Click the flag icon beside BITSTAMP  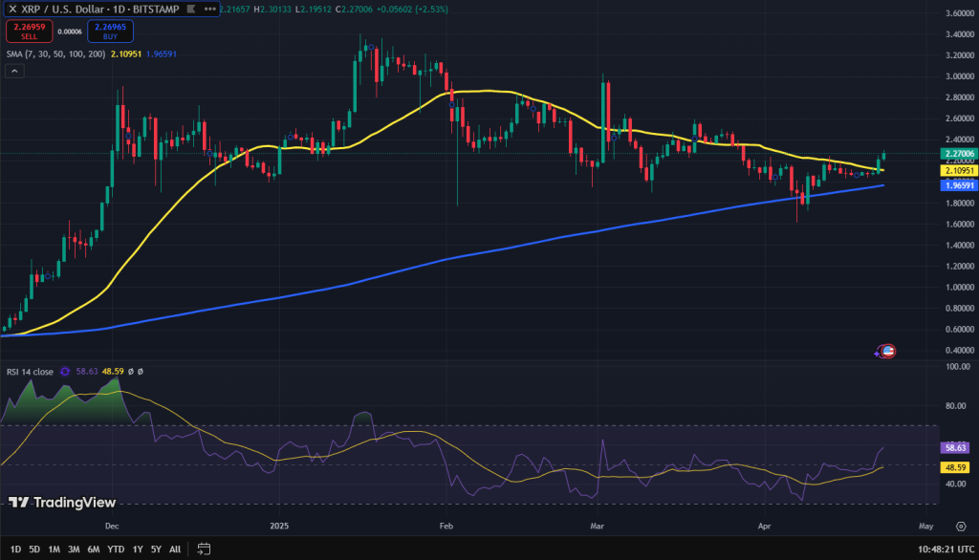coord(191,9)
